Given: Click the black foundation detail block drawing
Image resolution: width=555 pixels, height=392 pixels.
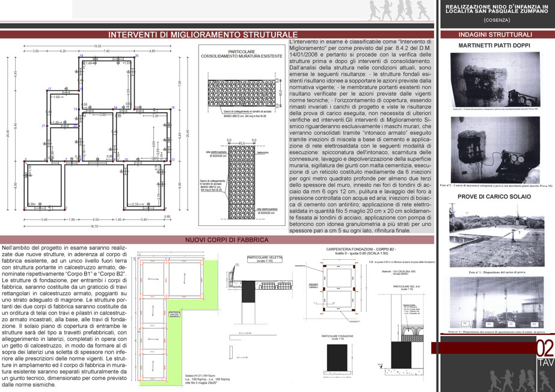Looking at the screenshot, I should point(337,360).
